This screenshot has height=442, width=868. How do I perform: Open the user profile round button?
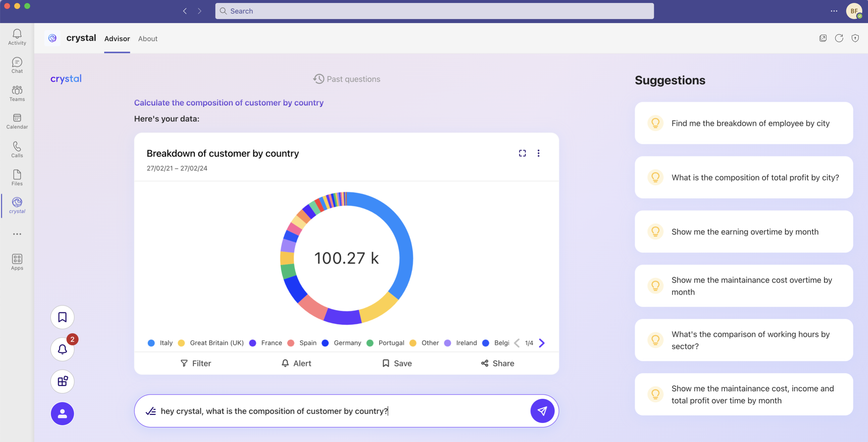tap(62, 413)
